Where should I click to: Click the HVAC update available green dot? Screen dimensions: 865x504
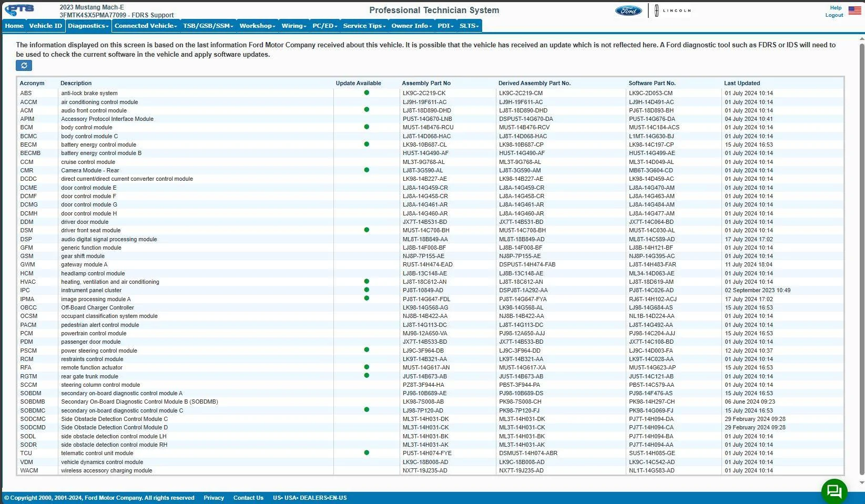[x=367, y=281]
